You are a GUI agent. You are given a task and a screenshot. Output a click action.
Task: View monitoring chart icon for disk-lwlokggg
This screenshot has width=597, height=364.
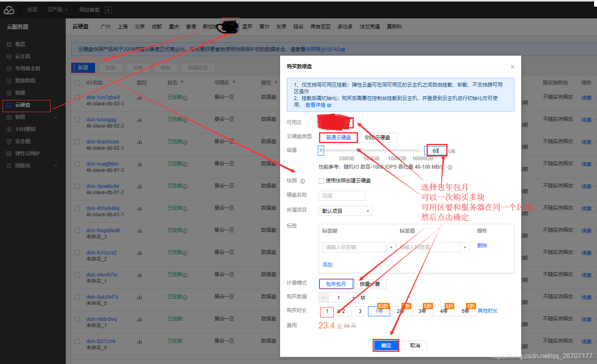[139, 120]
